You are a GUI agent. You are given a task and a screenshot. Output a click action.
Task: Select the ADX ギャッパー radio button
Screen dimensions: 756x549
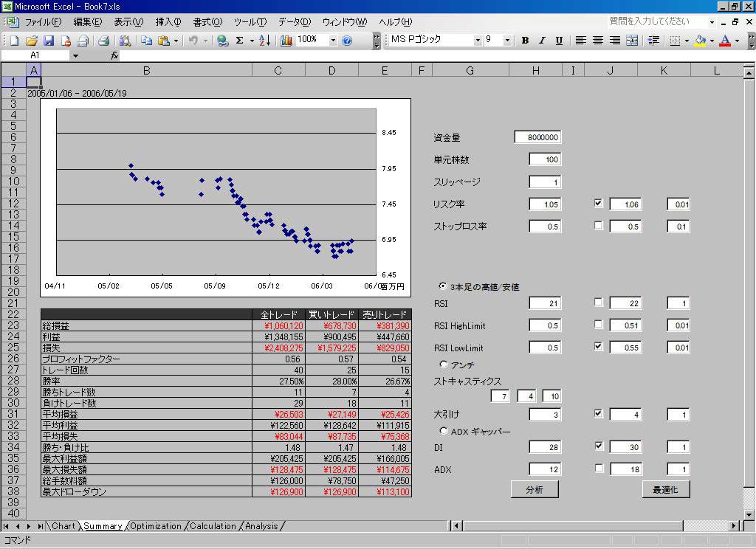[x=444, y=431]
